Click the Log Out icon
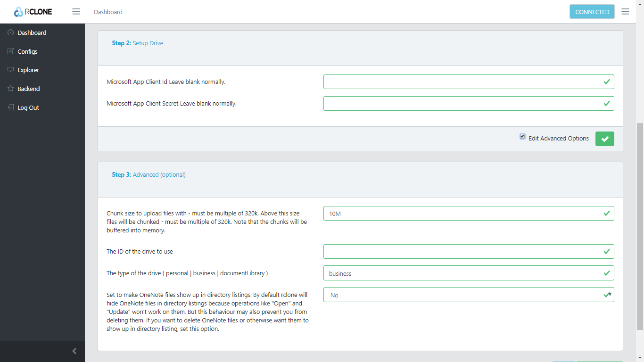The width and height of the screenshot is (644, 362). click(x=11, y=107)
